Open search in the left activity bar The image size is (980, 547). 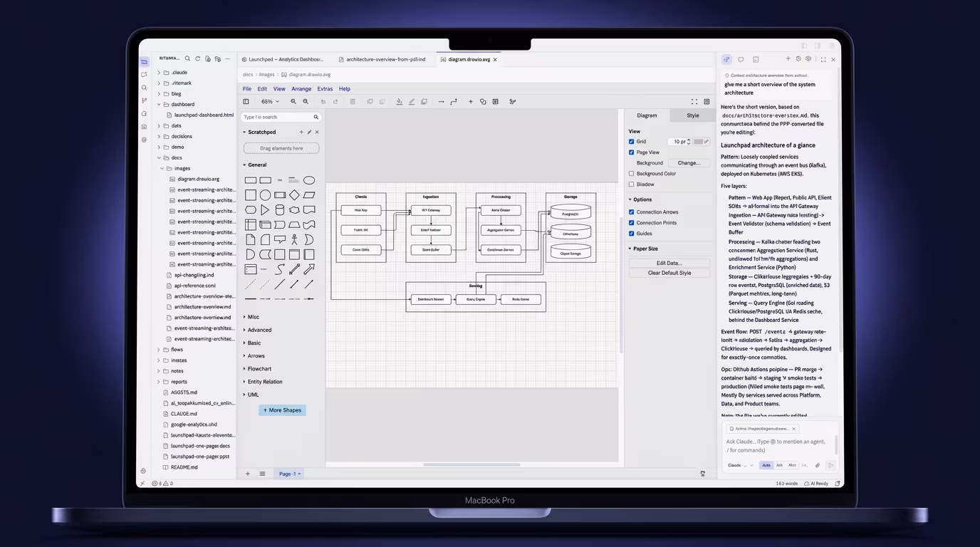tap(145, 88)
